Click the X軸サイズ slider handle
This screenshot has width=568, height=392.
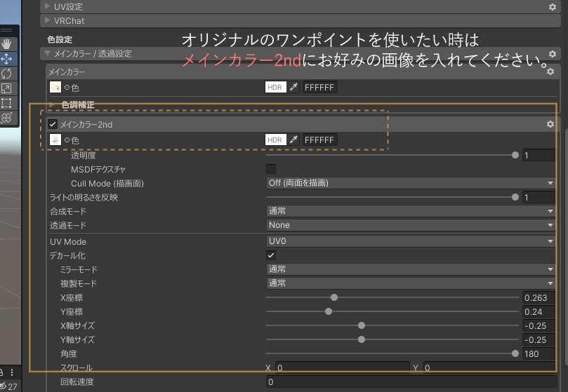tap(362, 325)
